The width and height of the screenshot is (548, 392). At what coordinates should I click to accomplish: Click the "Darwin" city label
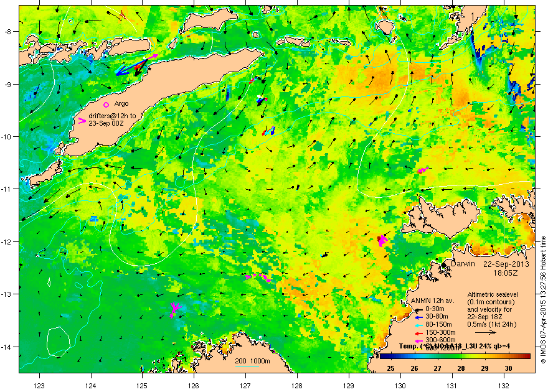coord(463,264)
